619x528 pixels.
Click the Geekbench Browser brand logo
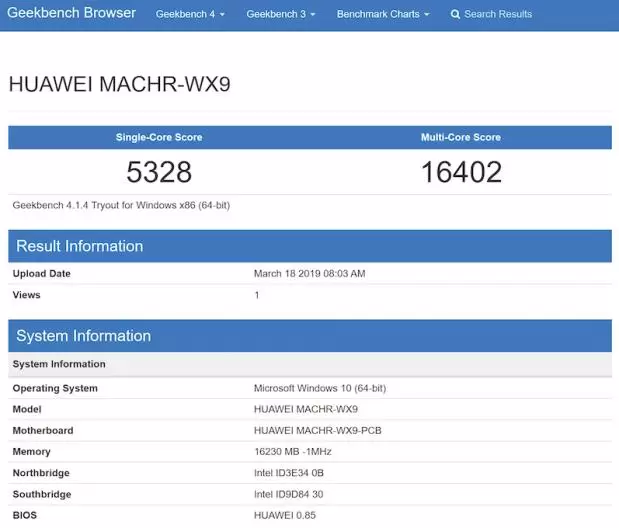click(x=71, y=14)
